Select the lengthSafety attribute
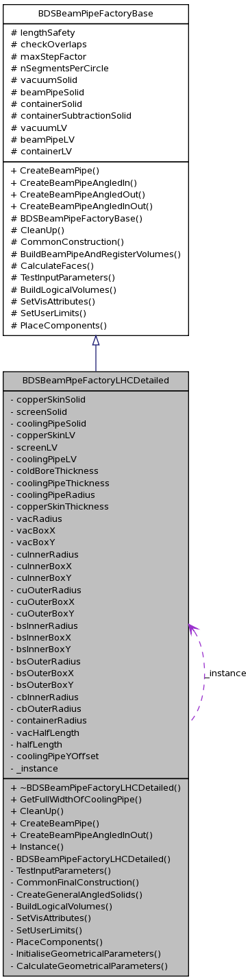Viewport: 250px width, 980px height. click(43, 32)
